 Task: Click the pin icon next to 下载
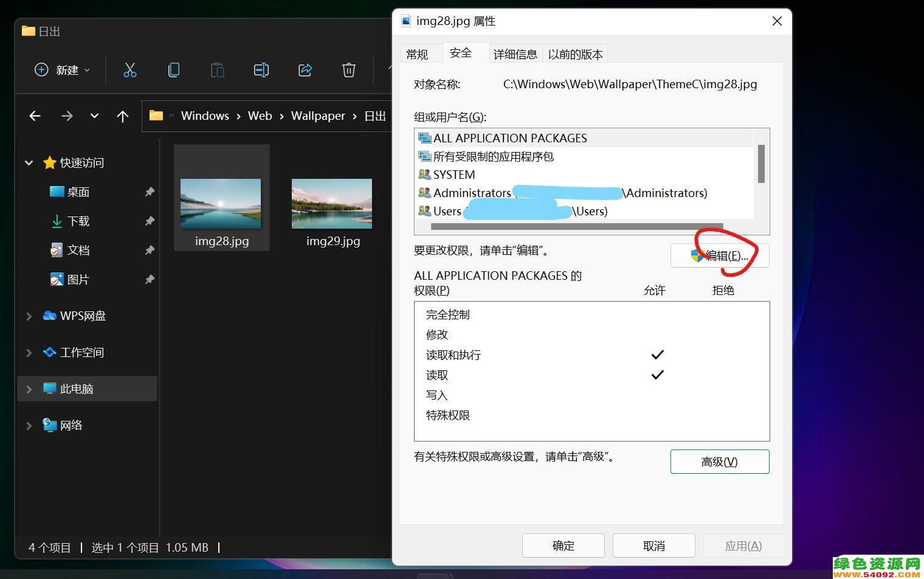[x=149, y=221]
